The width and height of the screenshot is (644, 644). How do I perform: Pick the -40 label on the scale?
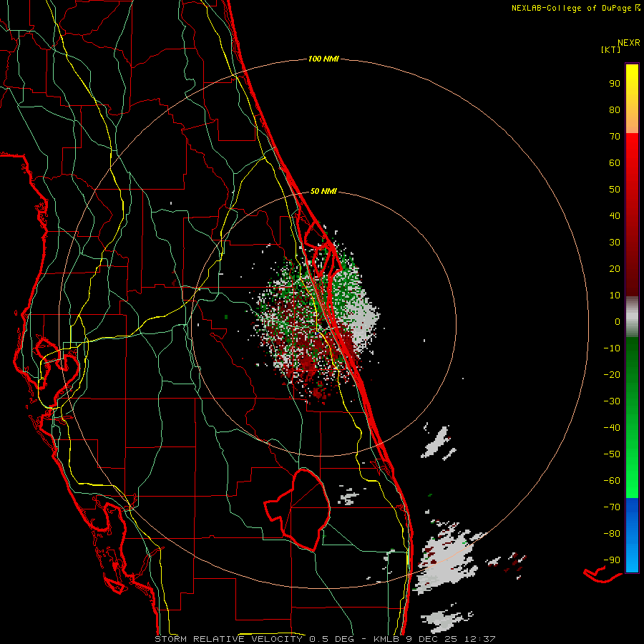click(612, 428)
